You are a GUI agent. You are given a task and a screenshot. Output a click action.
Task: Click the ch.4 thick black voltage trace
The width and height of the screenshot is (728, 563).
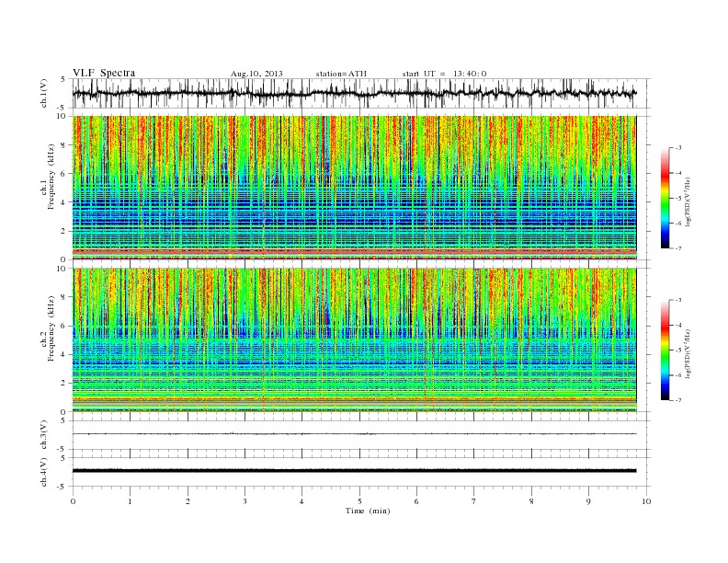pyautogui.click(x=354, y=471)
